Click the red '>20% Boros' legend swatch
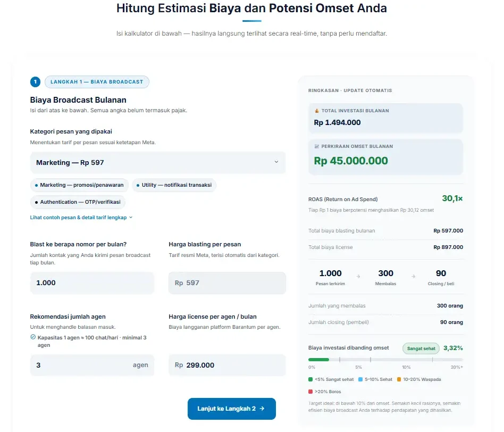The width and height of the screenshot is (504, 432). pos(310,392)
